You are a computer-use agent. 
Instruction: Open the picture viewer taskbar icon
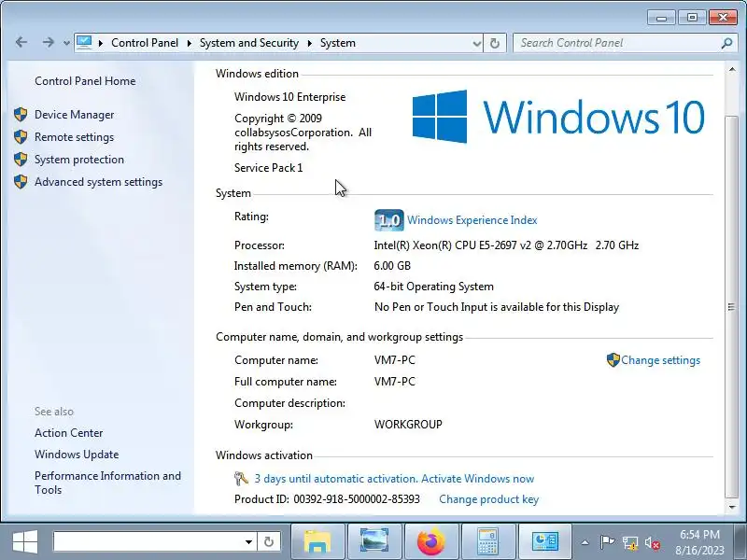point(374,542)
